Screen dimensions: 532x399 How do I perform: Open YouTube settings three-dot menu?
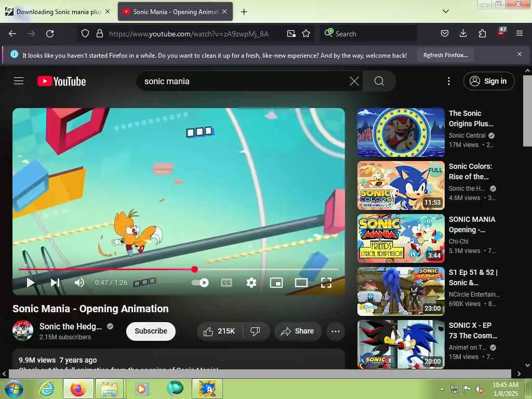point(448,81)
